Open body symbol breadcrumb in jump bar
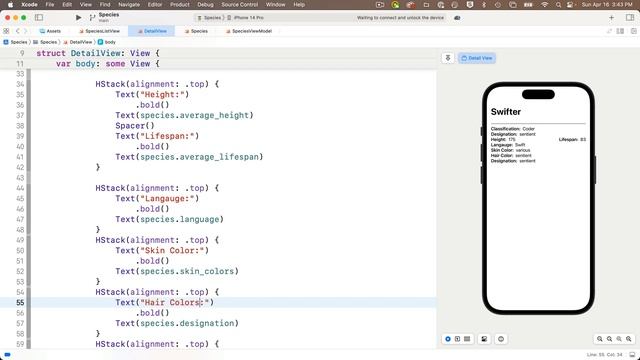Viewport: 640px width, 360px height. [107, 42]
